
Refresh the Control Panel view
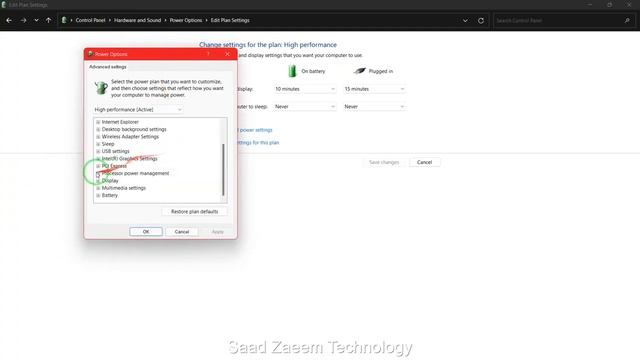(481, 20)
